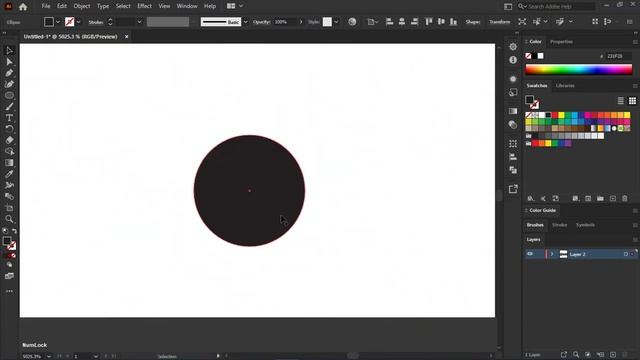This screenshot has width=640, height=360.
Task: Click Recolor Artwork wheel icon
Action: pos(352,22)
